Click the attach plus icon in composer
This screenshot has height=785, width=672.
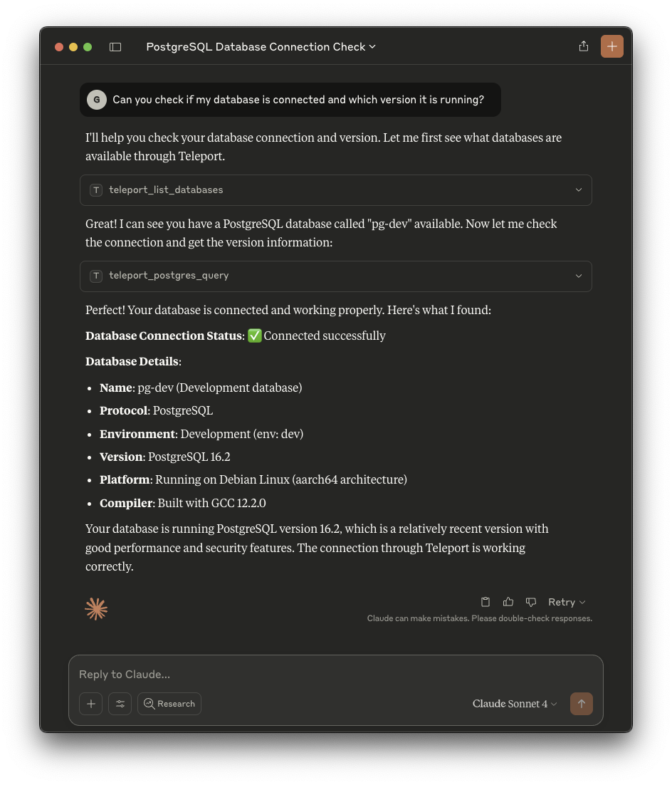(x=91, y=704)
